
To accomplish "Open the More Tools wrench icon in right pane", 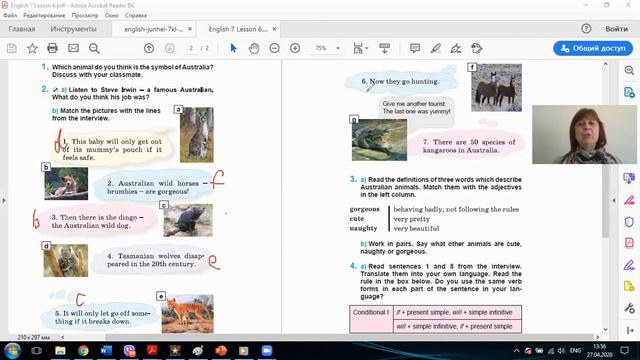I will point(629,308).
